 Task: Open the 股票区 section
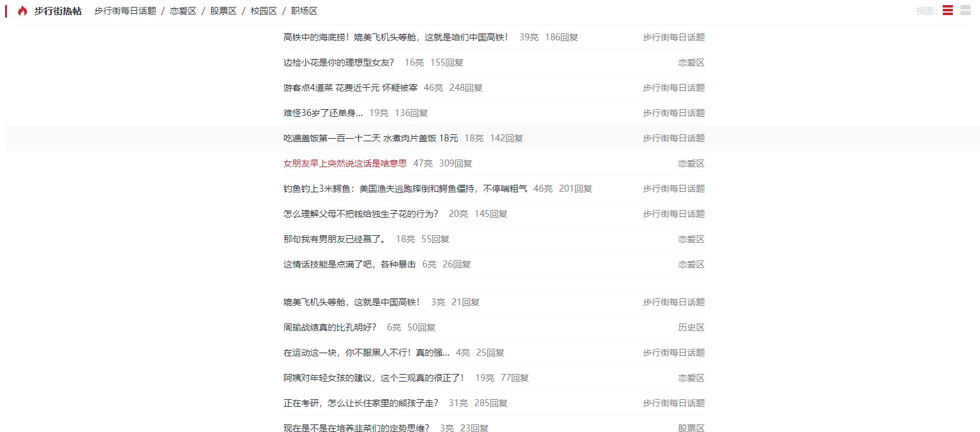(223, 11)
